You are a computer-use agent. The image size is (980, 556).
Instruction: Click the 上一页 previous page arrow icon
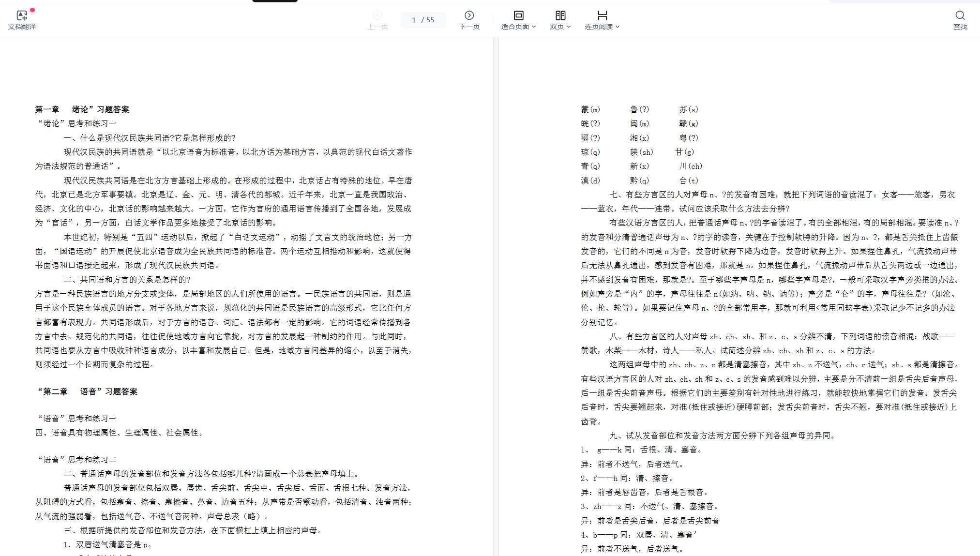point(377,15)
